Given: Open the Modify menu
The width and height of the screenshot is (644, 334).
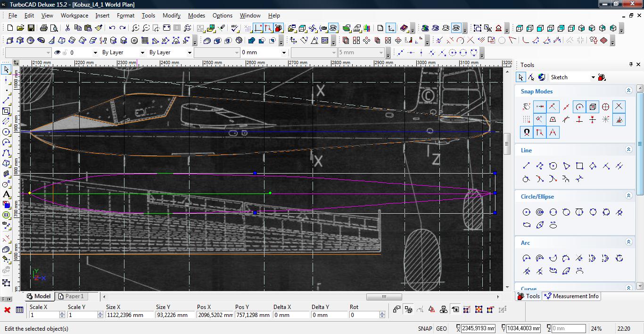Looking at the screenshot, I should click(x=172, y=16).
